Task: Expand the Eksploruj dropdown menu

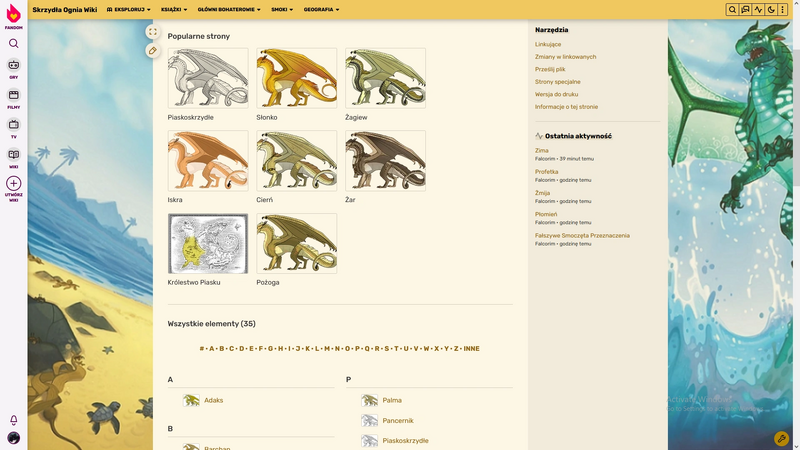Action: [129, 9]
